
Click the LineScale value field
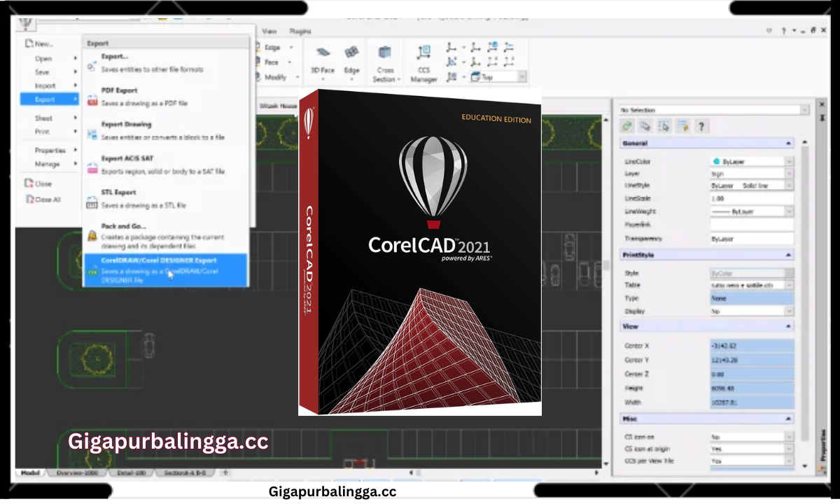752,198
